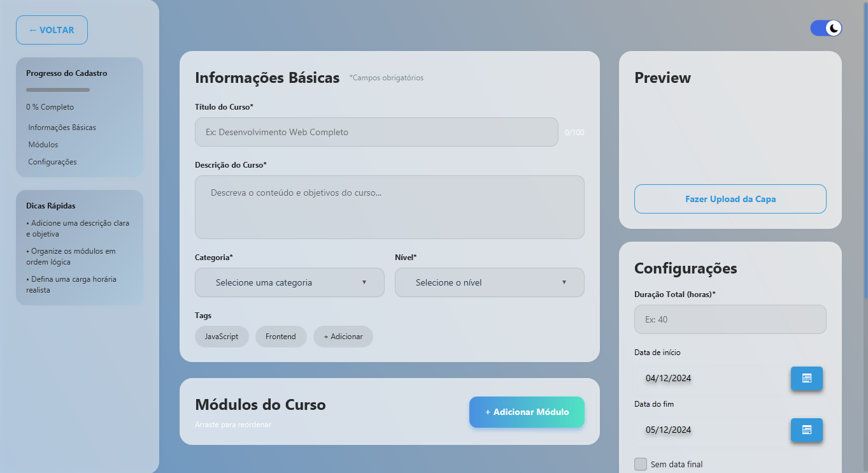Check the Sem data final checkbox
This screenshot has width=868, height=473.
641,464
